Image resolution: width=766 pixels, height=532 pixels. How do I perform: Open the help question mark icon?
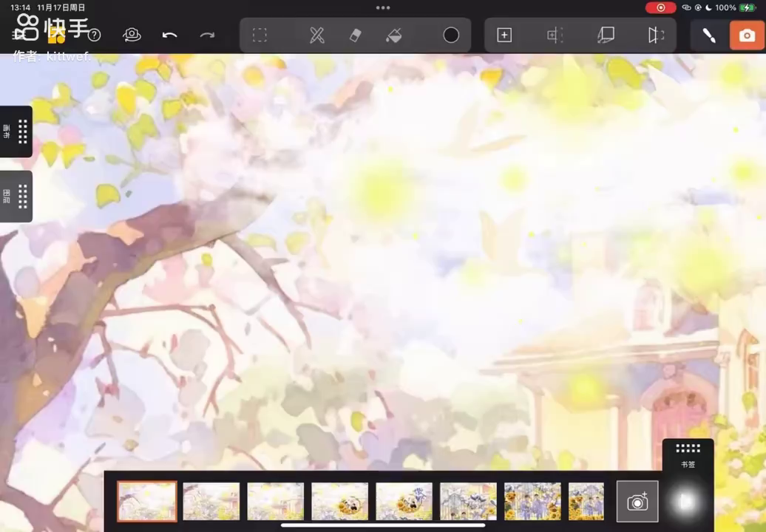click(x=95, y=35)
